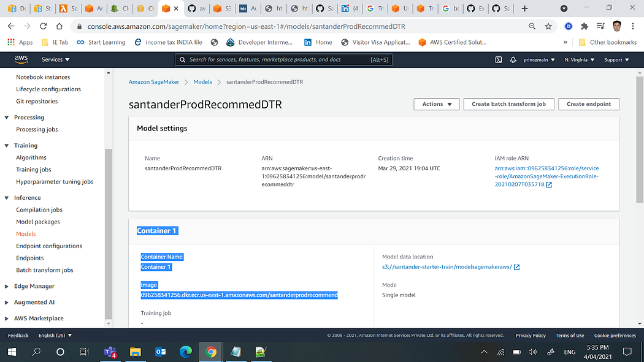Collapse the Inference section
644x362 pixels.
click(x=7, y=198)
